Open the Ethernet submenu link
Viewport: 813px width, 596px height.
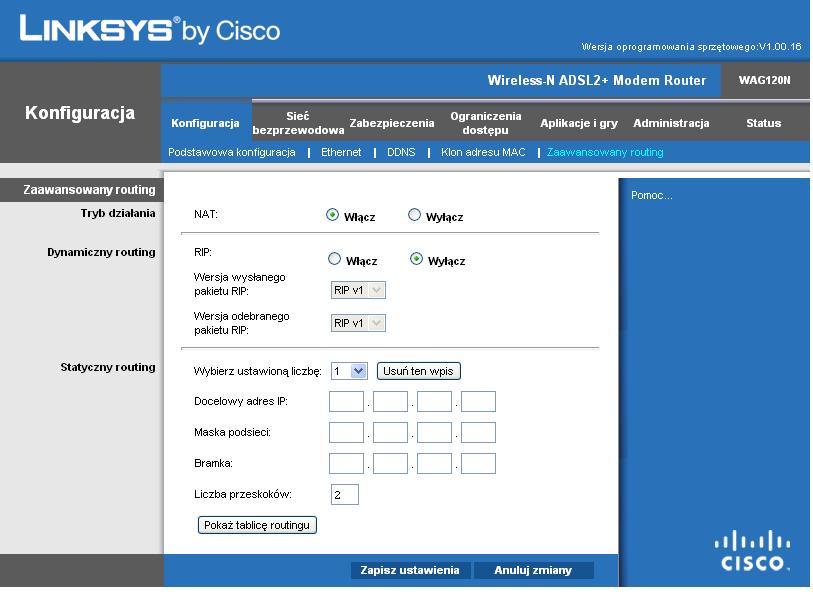tap(341, 152)
